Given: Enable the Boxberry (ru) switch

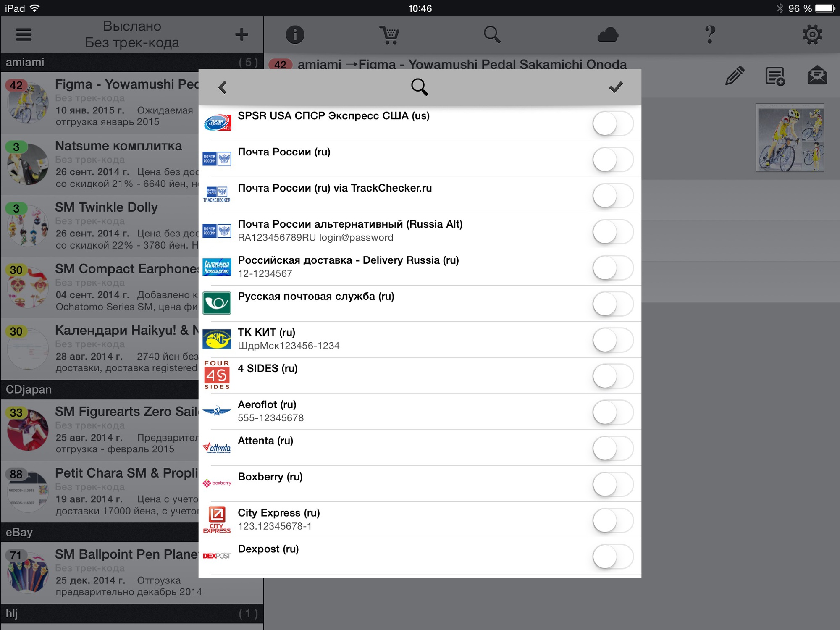Looking at the screenshot, I should click(613, 484).
